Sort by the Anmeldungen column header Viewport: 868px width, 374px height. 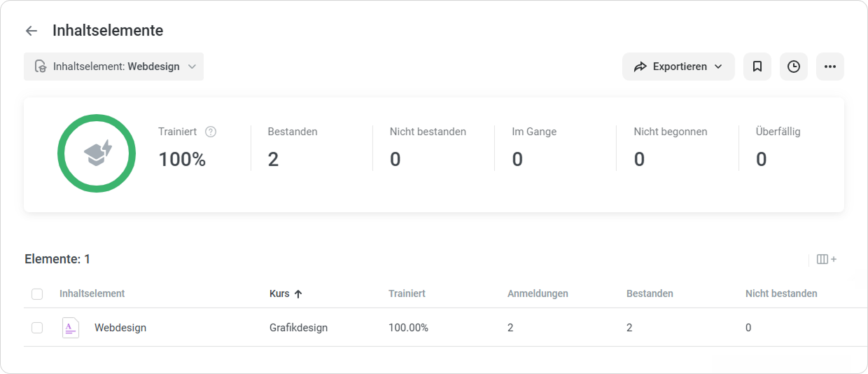538,293
